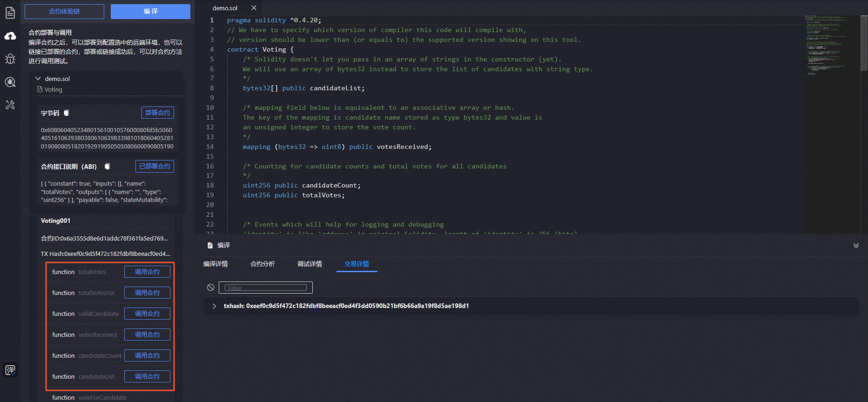
Task: Open the cloud deploy sidebar icon
Action: coord(10,36)
